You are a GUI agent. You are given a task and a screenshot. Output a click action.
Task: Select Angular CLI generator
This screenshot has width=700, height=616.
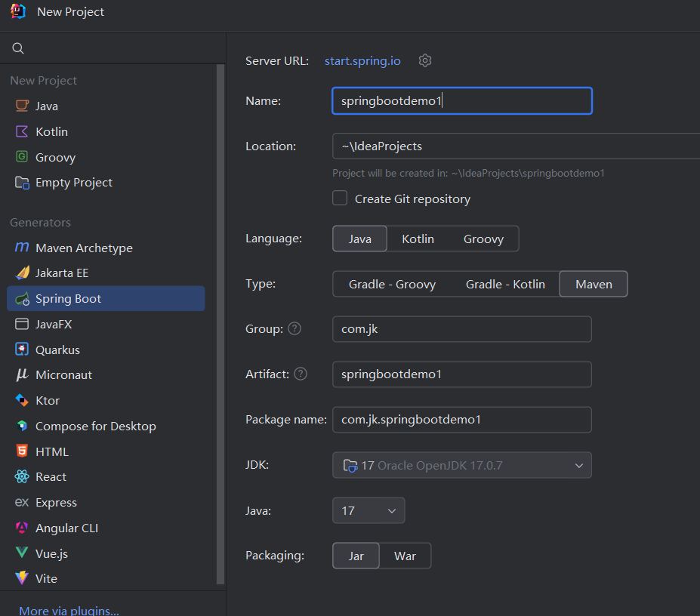click(x=106, y=528)
